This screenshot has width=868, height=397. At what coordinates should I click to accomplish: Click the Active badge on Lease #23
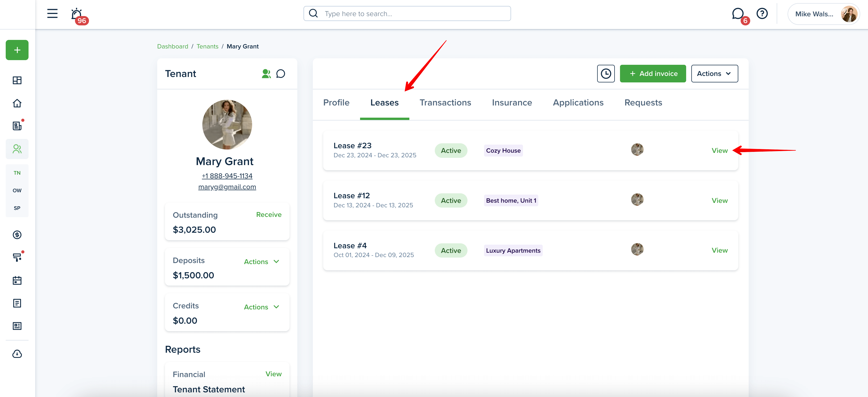pyautogui.click(x=451, y=151)
